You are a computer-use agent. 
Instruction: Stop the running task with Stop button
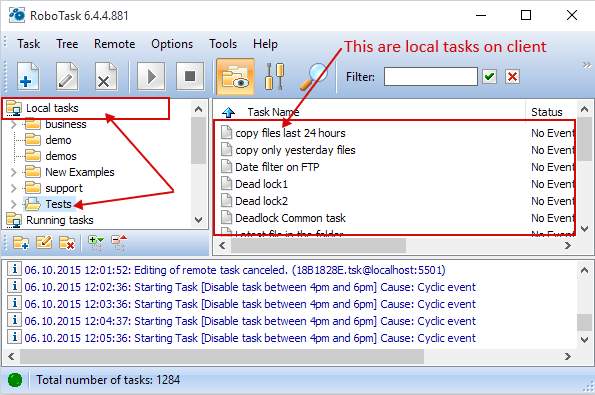190,76
